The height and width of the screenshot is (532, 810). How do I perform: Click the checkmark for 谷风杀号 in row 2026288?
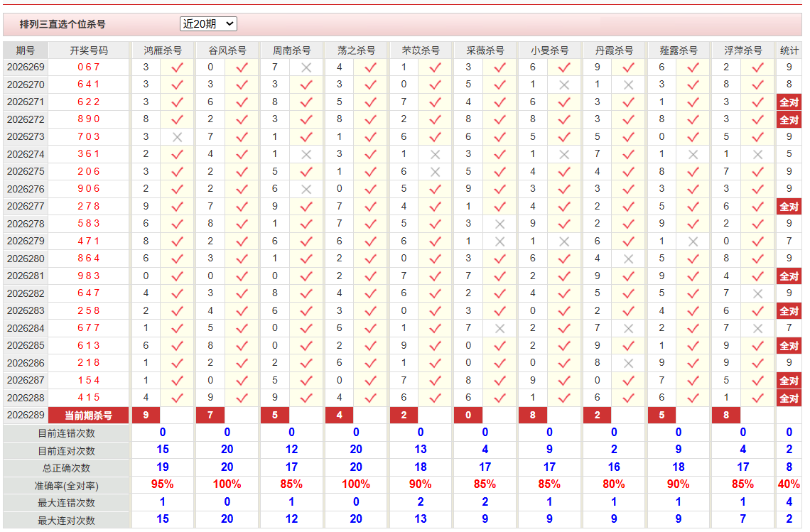242,398
